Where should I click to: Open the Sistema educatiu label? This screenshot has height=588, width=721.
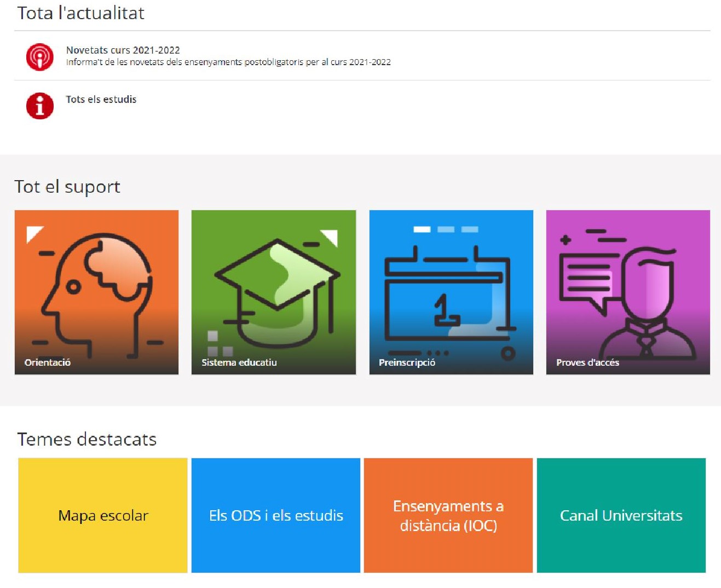click(239, 362)
